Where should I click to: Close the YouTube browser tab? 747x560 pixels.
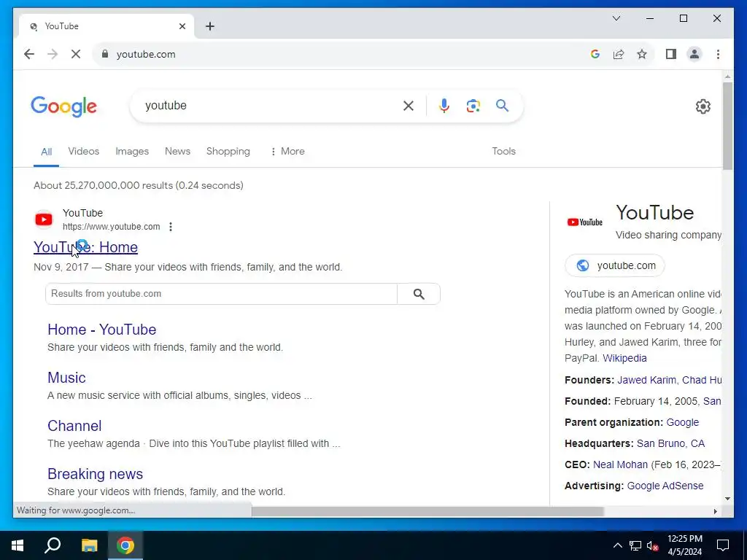pyautogui.click(x=182, y=26)
